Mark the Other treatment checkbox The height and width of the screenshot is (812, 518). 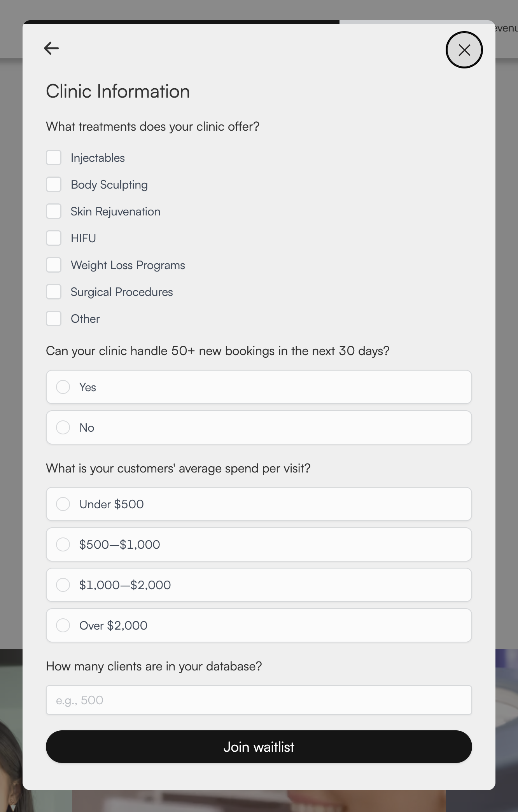coord(54,318)
